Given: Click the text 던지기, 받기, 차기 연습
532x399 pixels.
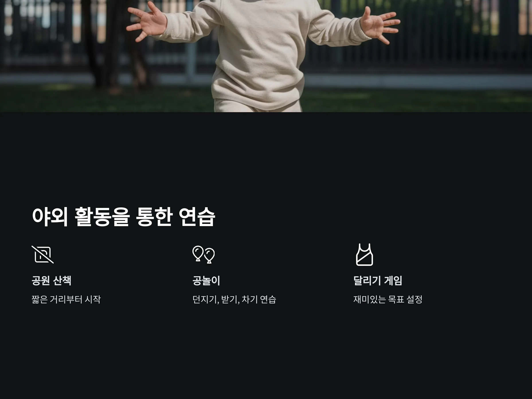Looking at the screenshot, I should [234, 299].
